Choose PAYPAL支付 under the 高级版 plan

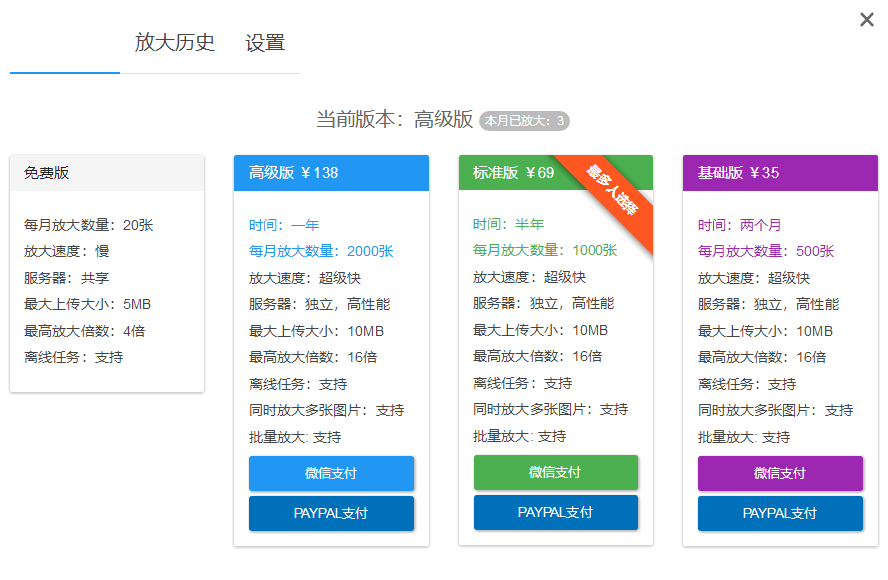[331, 513]
